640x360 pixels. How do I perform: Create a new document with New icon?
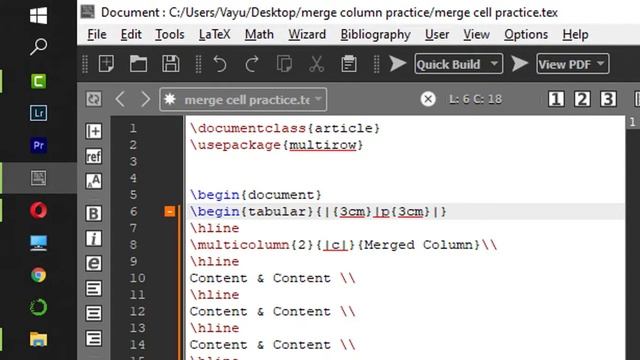(x=106, y=64)
